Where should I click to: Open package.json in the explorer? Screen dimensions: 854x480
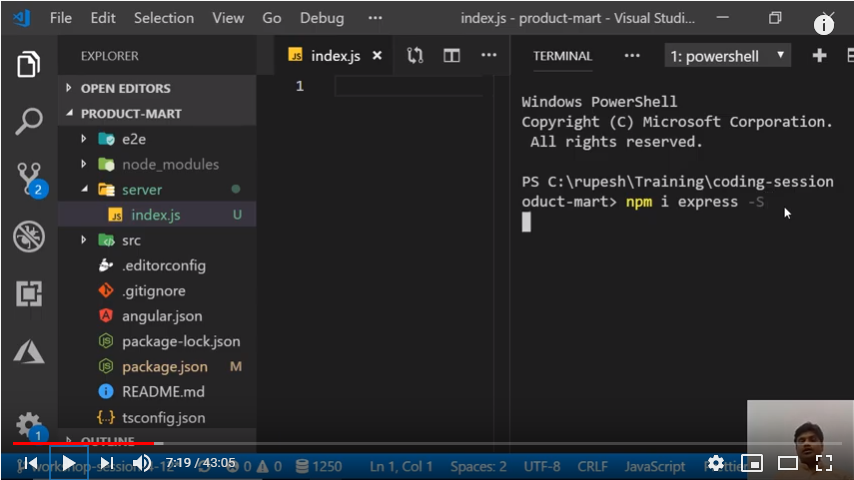pos(165,367)
